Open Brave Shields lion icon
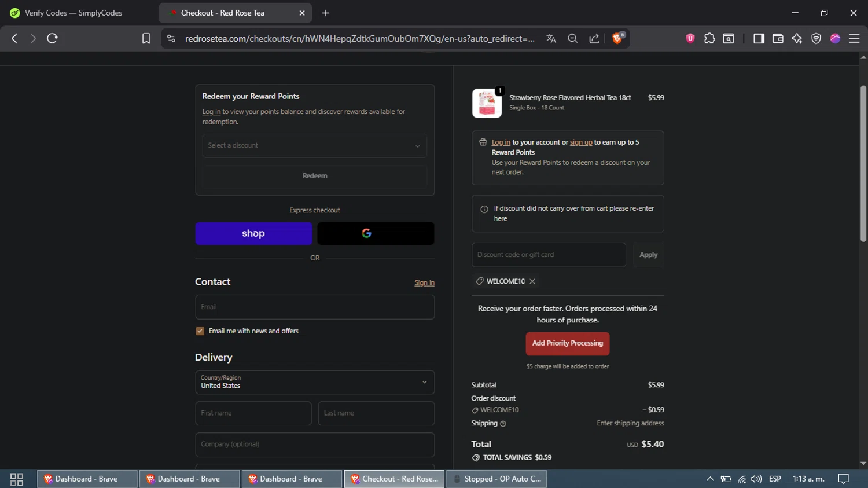Viewport: 868px width, 488px height. (617, 38)
